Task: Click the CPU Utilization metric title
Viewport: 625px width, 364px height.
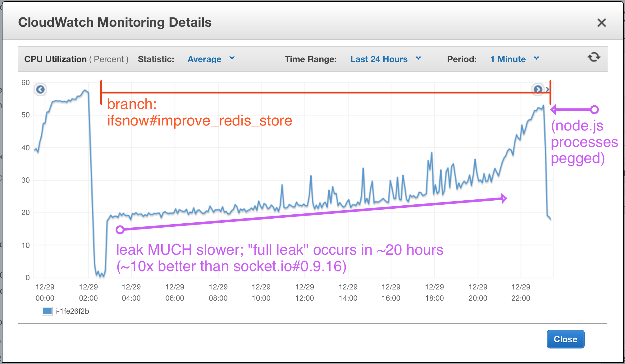Action: tap(55, 59)
